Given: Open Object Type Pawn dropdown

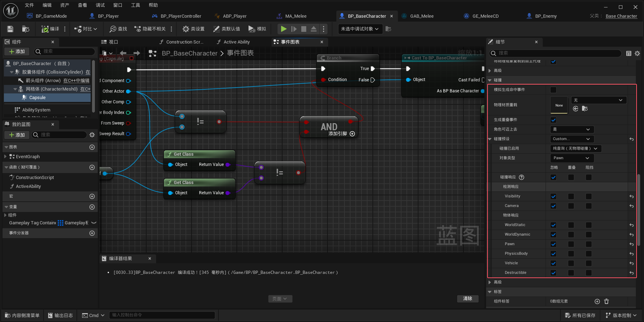Looking at the screenshot, I should pyautogui.click(x=572, y=158).
